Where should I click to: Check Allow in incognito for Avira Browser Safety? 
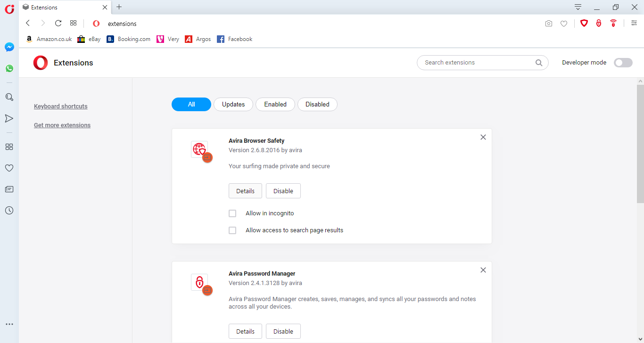coord(232,213)
